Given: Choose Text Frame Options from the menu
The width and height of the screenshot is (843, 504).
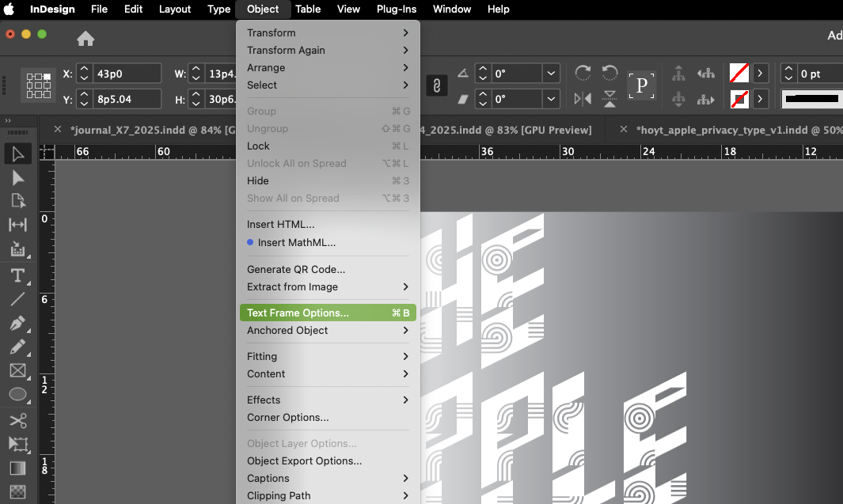Looking at the screenshot, I should click(298, 313).
